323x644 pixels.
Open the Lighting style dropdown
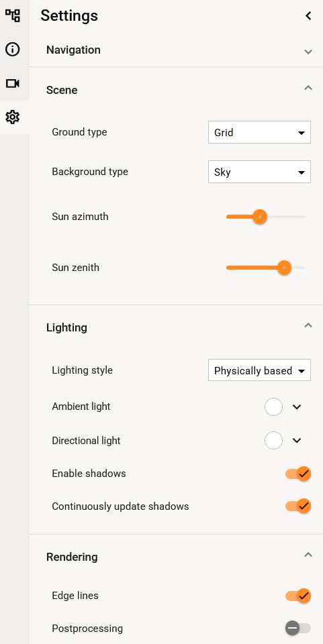click(x=259, y=370)
